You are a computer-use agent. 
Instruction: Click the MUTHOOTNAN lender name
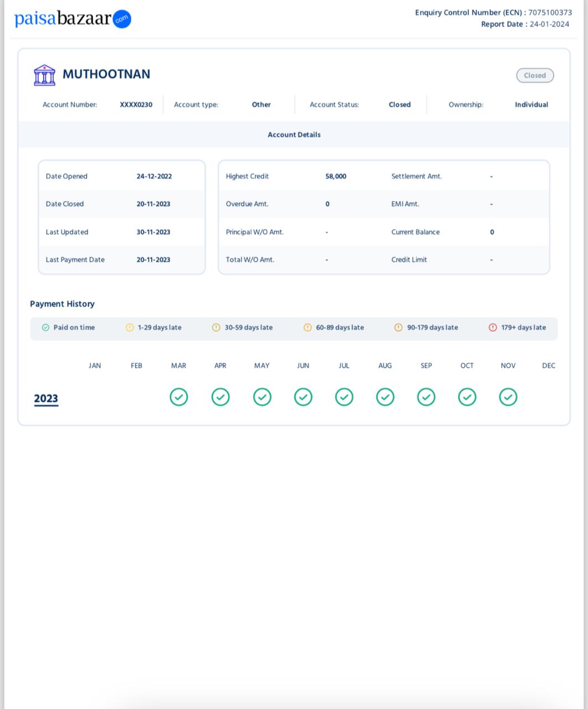point(106,74)
